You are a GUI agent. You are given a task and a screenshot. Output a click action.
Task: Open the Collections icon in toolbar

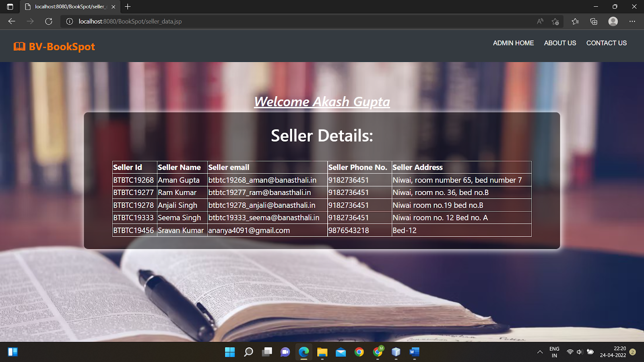pyautogui.click(x=594, y=21)
